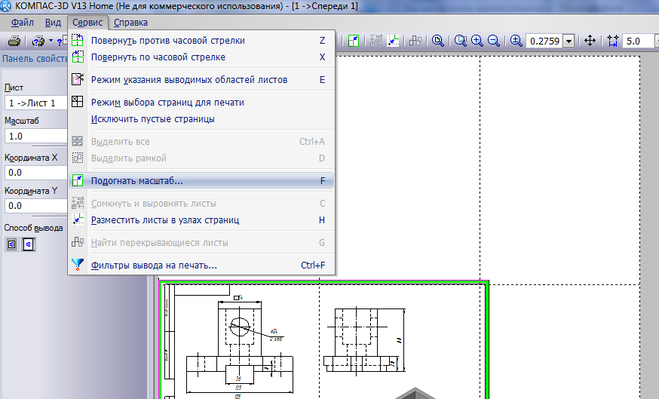659x399 pixels.
Task: Select the second Способ вывода mode button
Action: pos(29,244)
